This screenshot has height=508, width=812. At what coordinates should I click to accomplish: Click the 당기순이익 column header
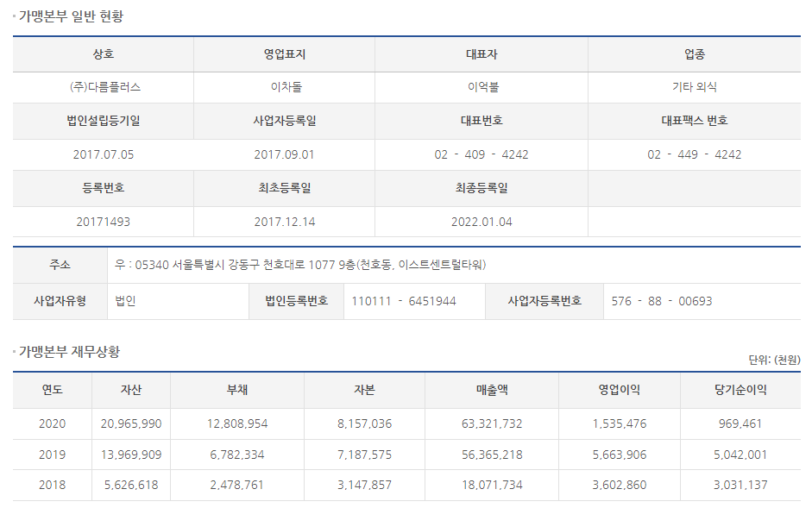coord(740,390)
